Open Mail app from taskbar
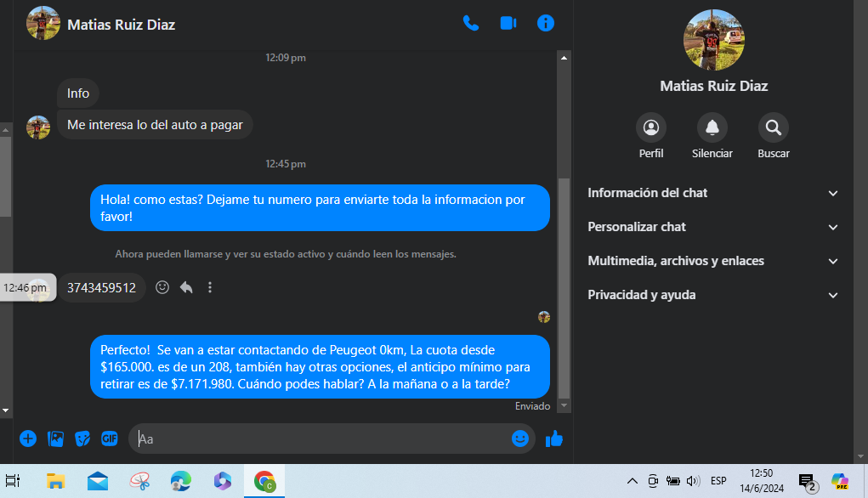Screen dimensions: 868x498 tap(98, 481)
